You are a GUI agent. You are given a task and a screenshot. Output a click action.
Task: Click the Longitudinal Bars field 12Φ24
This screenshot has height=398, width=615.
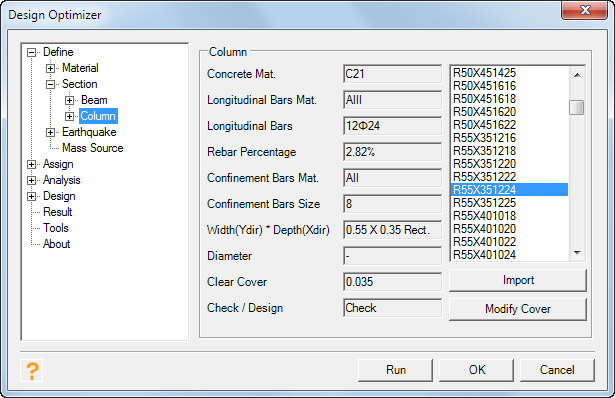pyautogui.click(x=393, y=126)
